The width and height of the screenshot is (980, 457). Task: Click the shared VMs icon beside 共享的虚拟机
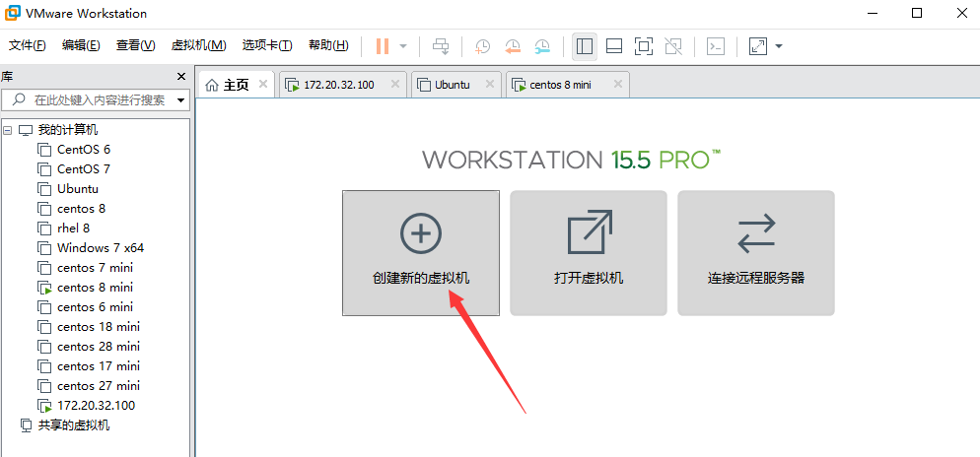pos(26,425)
